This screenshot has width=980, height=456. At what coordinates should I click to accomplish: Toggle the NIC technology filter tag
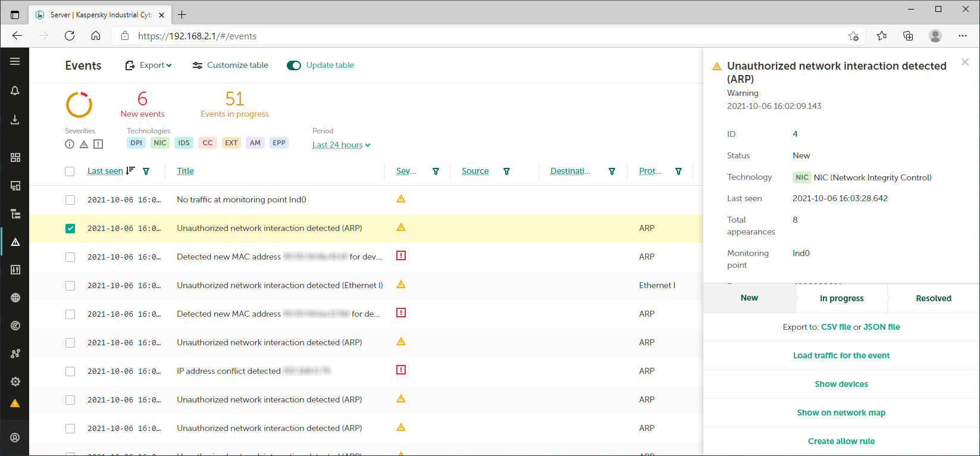(160, 143)
